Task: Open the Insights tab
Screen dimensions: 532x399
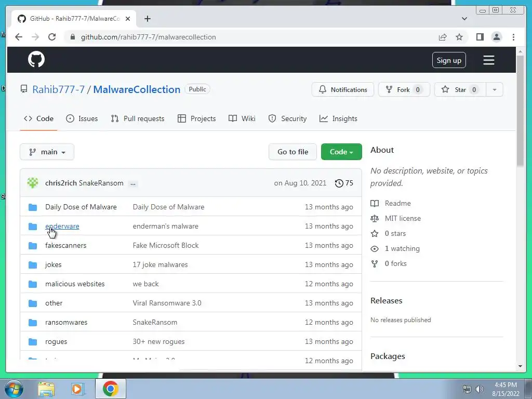Action: (338, 119)
